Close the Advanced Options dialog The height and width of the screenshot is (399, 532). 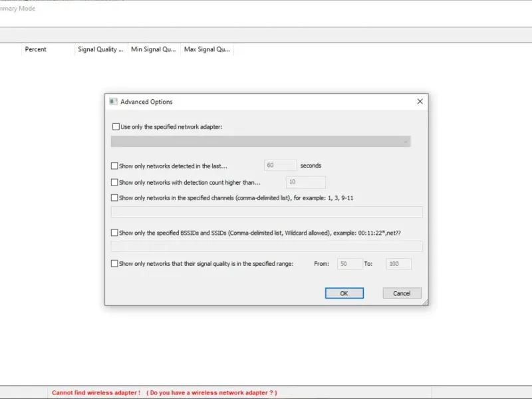coord(420,102)
